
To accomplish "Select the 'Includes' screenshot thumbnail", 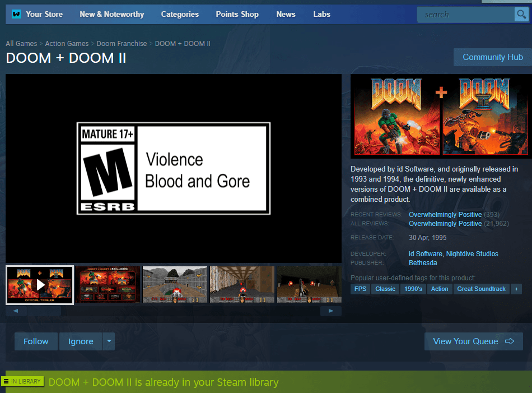I will click(108, 285).
